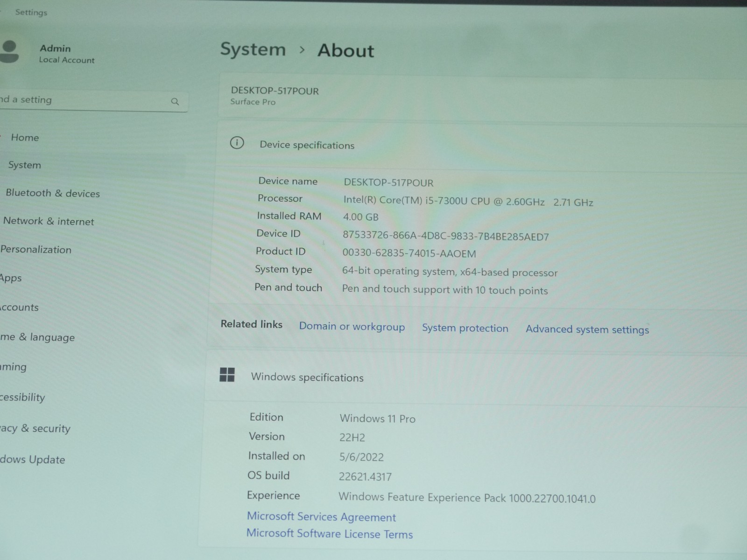Open Accounts settings
Image resolution: width=747 pixels, height=560 pixels.
coord(20,308)
